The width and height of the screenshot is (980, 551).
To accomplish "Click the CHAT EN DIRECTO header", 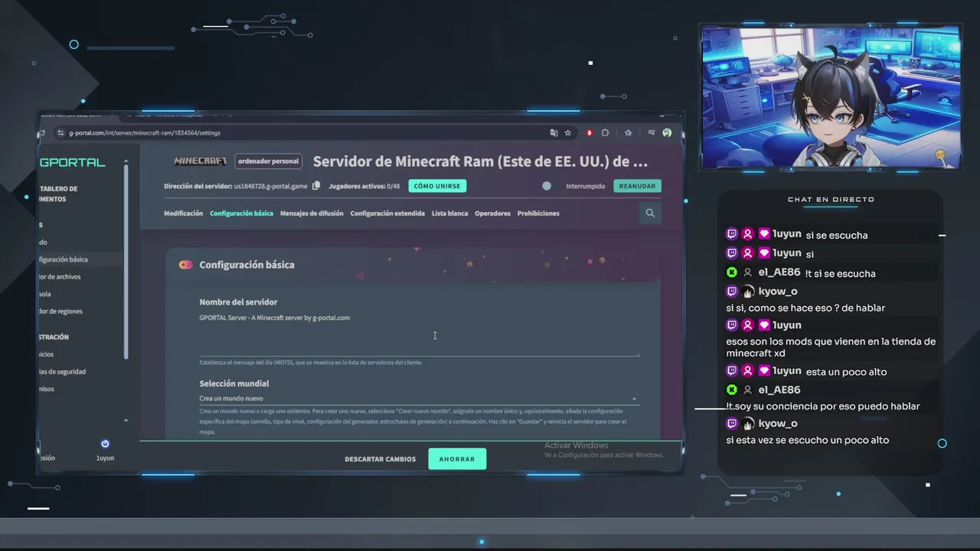I will click(831, 200).
